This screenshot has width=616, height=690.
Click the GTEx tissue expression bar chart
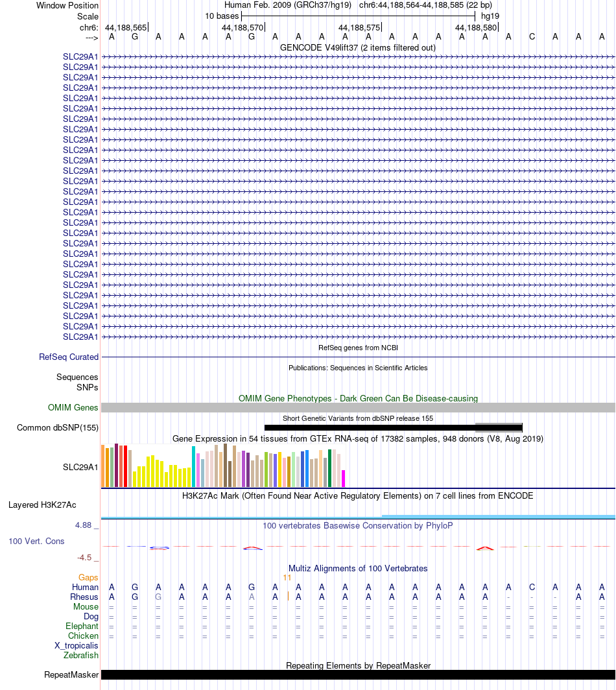point(223,466)
